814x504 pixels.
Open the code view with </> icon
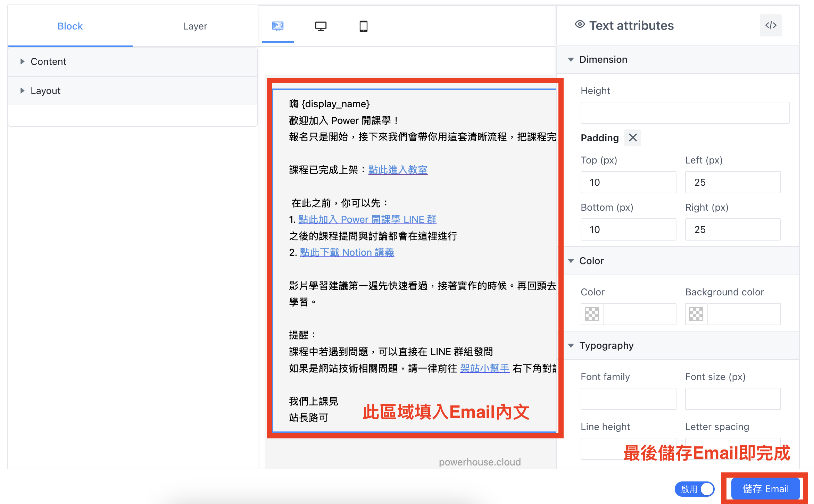pos(771,25)
